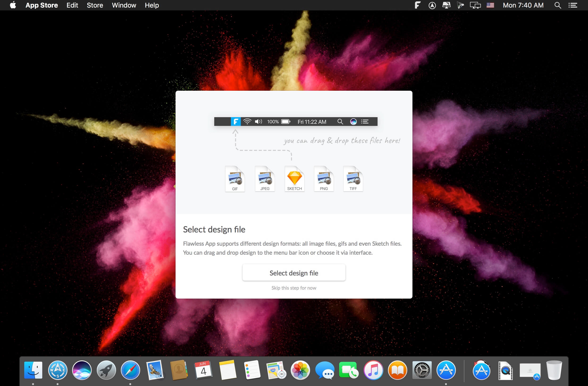Open the Trash from the Dock
This screenshot has width=588, height=386.
click(554, 370)
